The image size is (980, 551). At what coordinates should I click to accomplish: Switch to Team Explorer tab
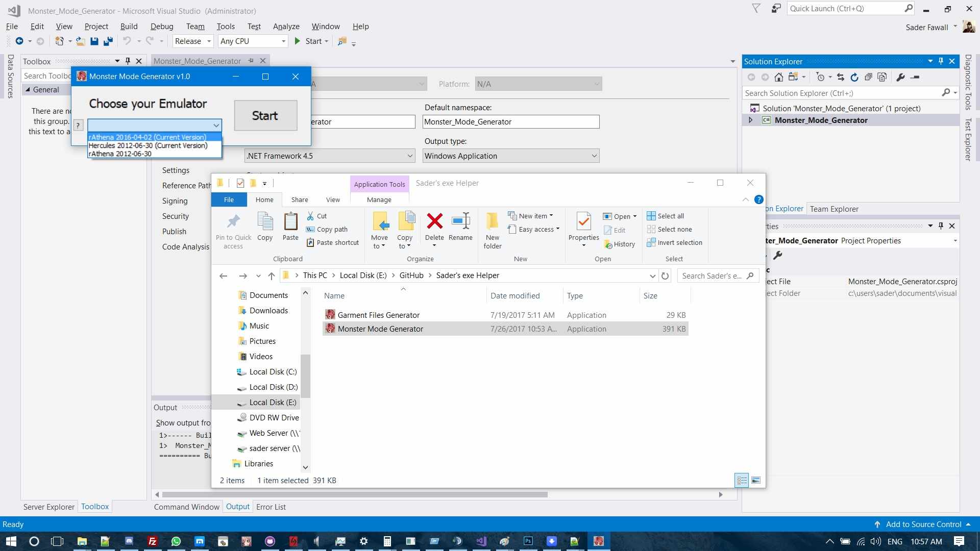click(x=834, y=209)
